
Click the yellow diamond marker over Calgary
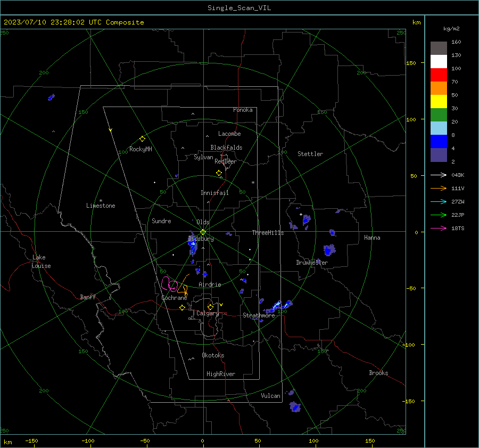pos(210,307)
